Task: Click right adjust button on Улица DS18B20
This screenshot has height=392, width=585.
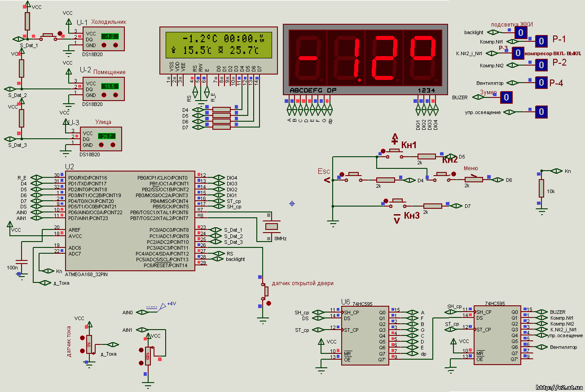Action: (113, 145)
